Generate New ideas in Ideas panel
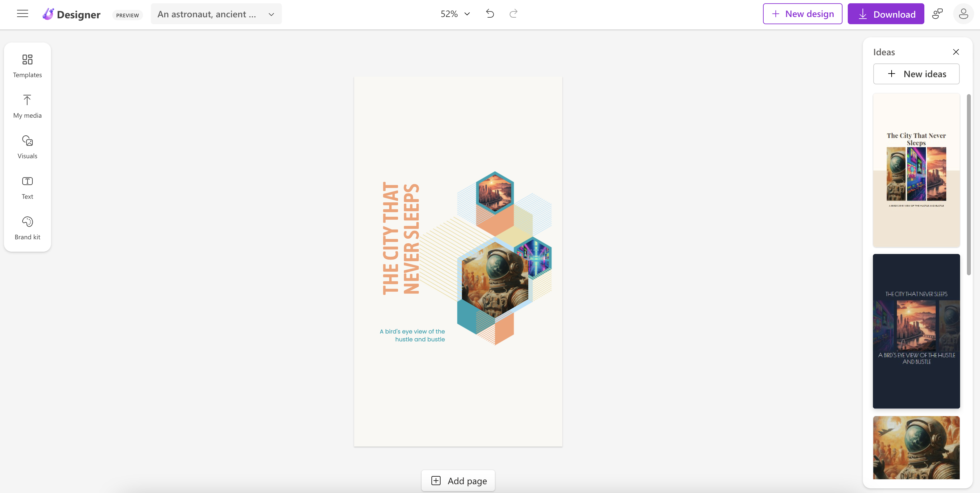The image size is (980, 493). [916, 74]
